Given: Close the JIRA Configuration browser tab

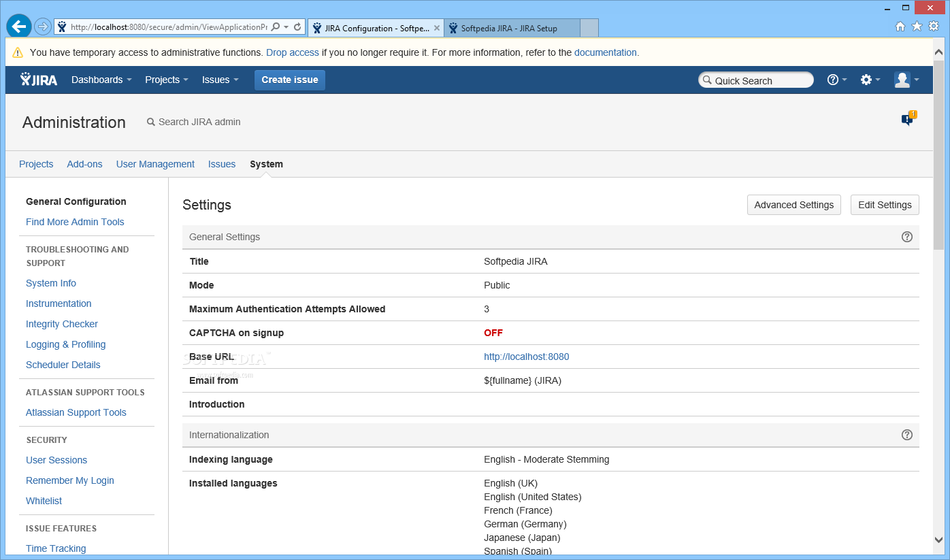Looking at the screenshot, I should (437, 29).
